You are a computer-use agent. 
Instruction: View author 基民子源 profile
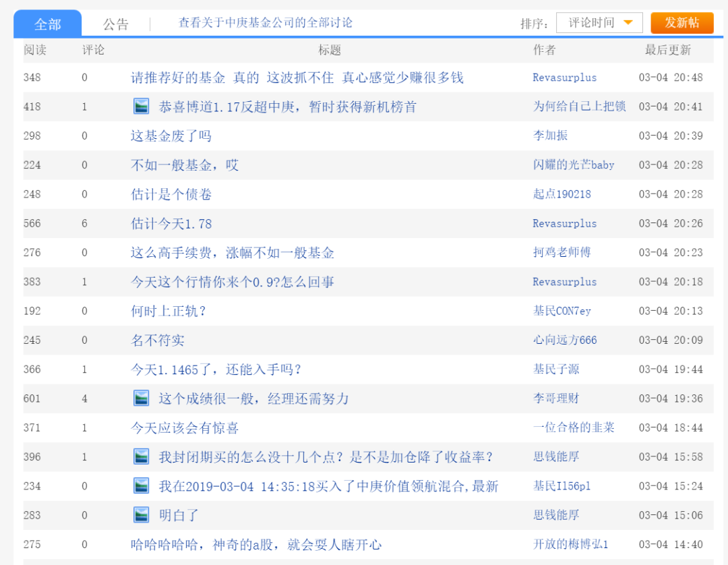(556, 369)
